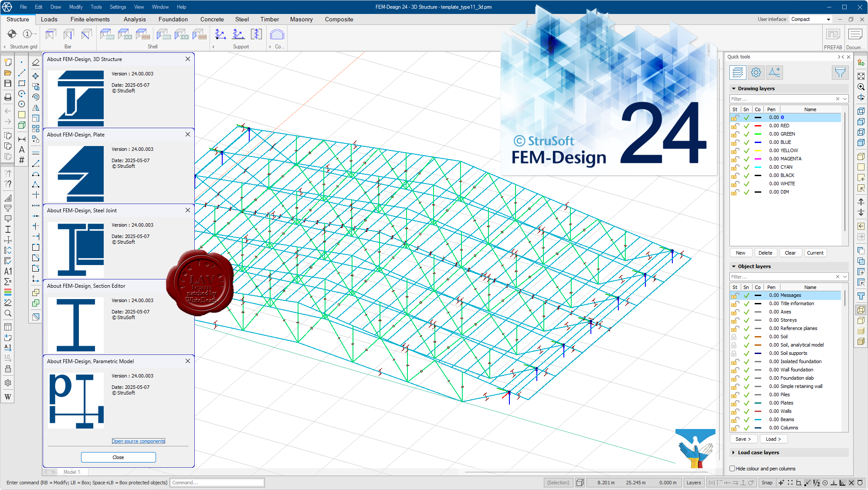This screenshot has height=490, width=868.
Task: Toggle visibility check of Beams object layer
Action: pyautogui.click(x=746, y=419)
